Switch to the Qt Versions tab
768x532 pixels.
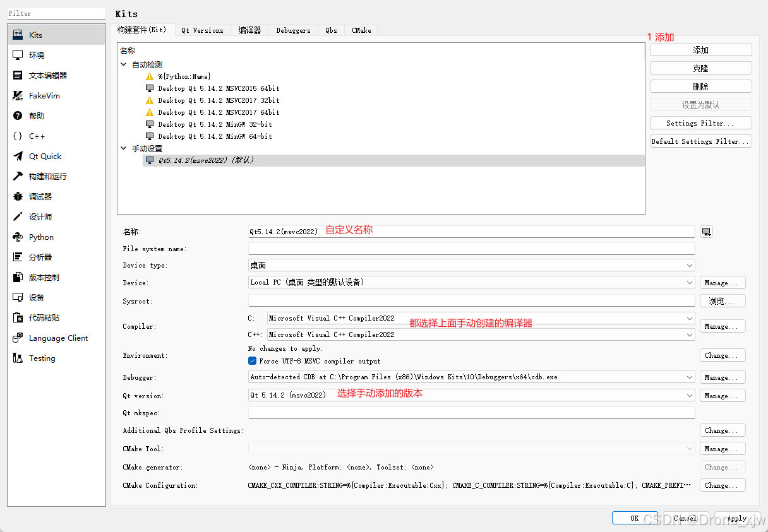pos(202,30)
